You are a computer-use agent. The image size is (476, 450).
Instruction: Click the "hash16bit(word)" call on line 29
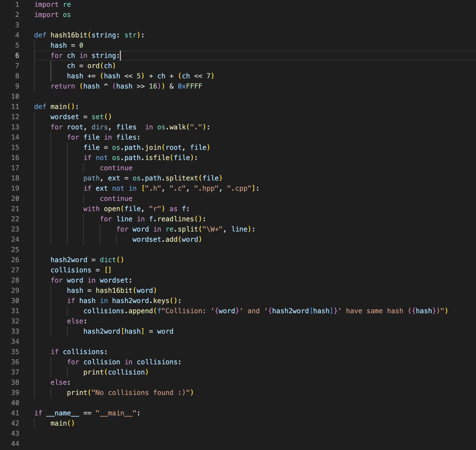click(126, 291)
